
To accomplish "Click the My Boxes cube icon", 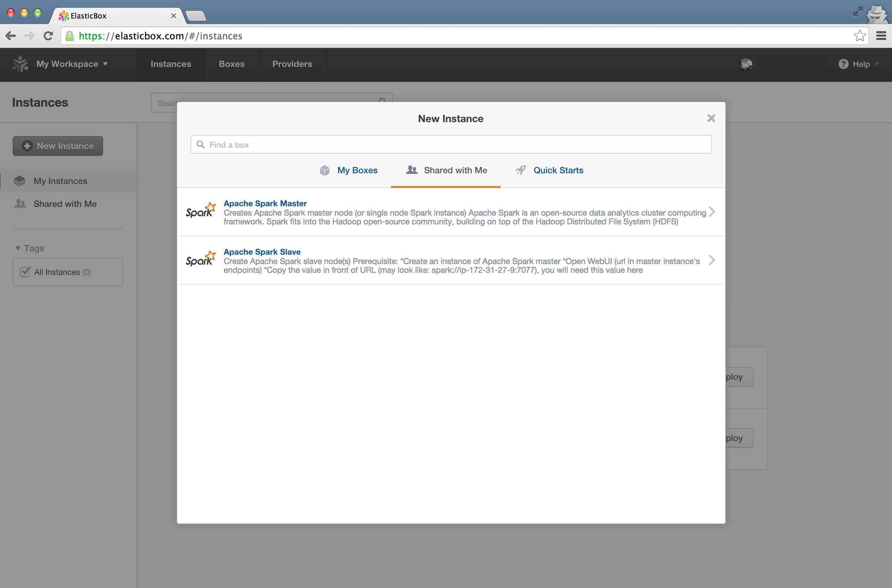I will [x=324, y=170].
